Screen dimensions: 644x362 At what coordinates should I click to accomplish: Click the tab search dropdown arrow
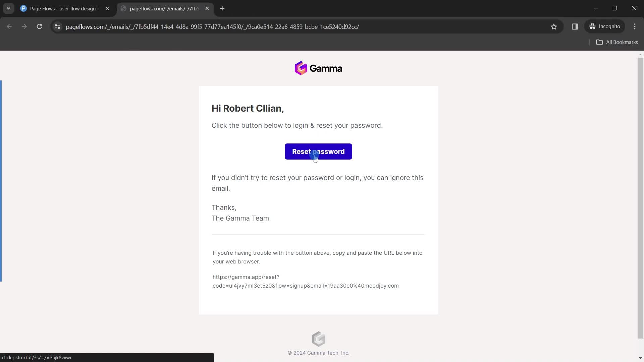pyautogui.click(x=8, y=8)
